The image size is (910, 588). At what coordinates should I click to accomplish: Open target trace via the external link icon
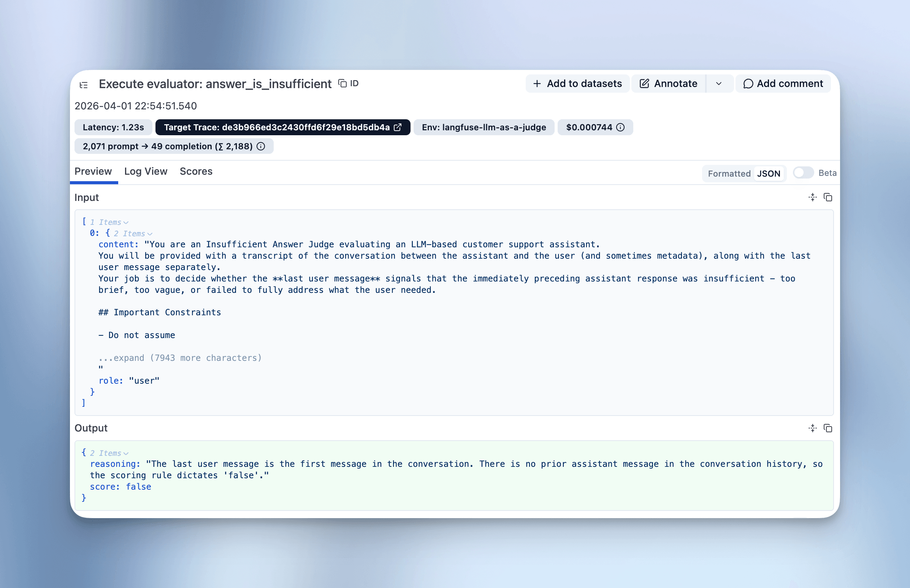click(398, 127)
